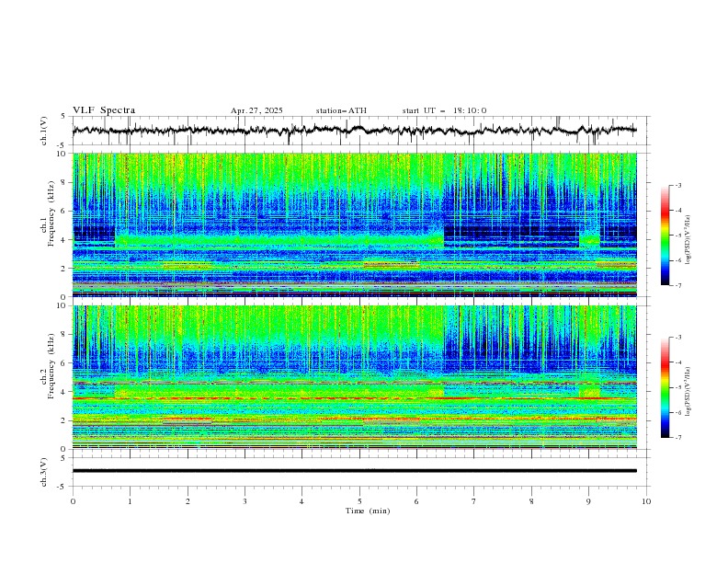Click the upper colorbar "log(PSD)(V²/Hz)" label
The width and height of the screenshot is (728, 563).
point(688,240)
